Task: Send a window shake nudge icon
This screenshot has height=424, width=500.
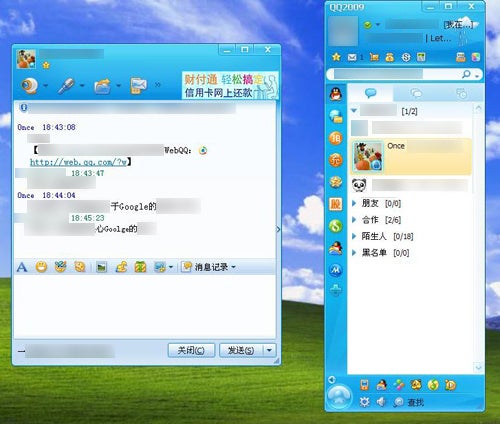Action: click(80, 267)
